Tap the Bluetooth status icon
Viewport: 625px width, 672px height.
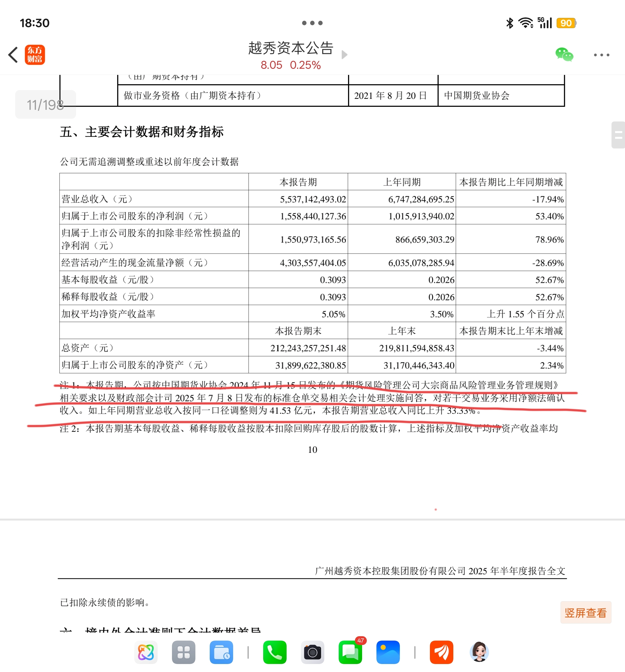[509, 23]
